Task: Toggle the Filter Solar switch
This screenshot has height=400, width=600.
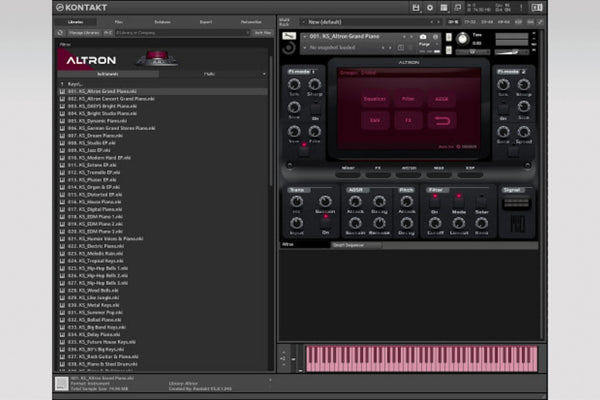Action: tap(481, 201)
